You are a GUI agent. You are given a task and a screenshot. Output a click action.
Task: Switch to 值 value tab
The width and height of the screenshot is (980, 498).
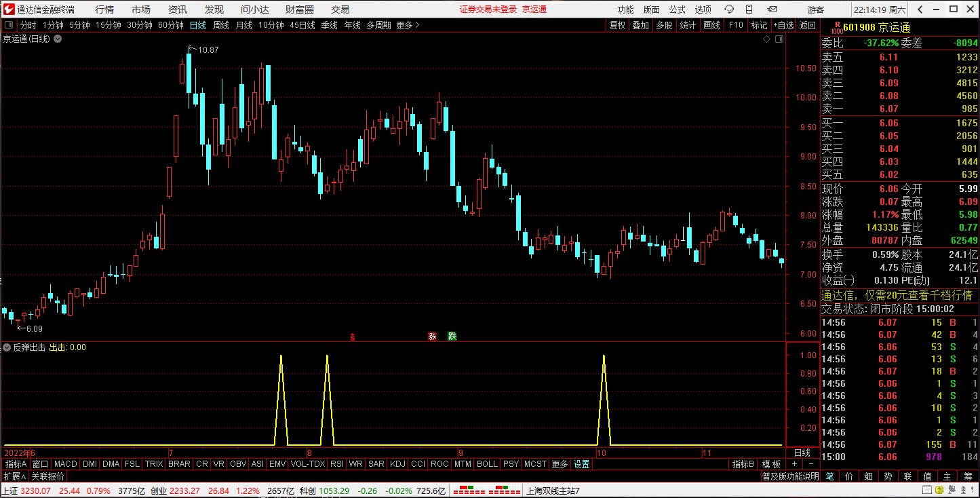tap(928, 477)
